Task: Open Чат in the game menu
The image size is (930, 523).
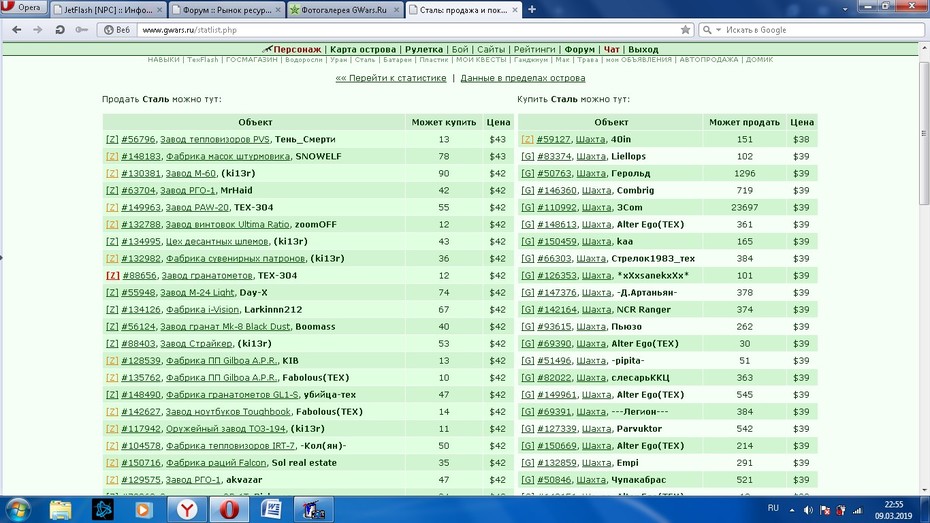Action: (611, 49)
